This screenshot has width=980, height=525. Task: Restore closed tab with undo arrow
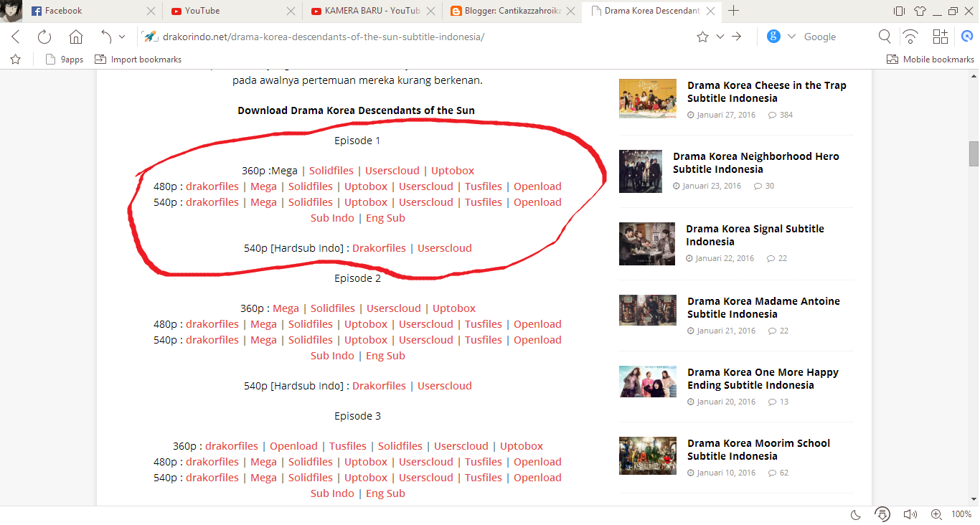click(x=106, y=37)
